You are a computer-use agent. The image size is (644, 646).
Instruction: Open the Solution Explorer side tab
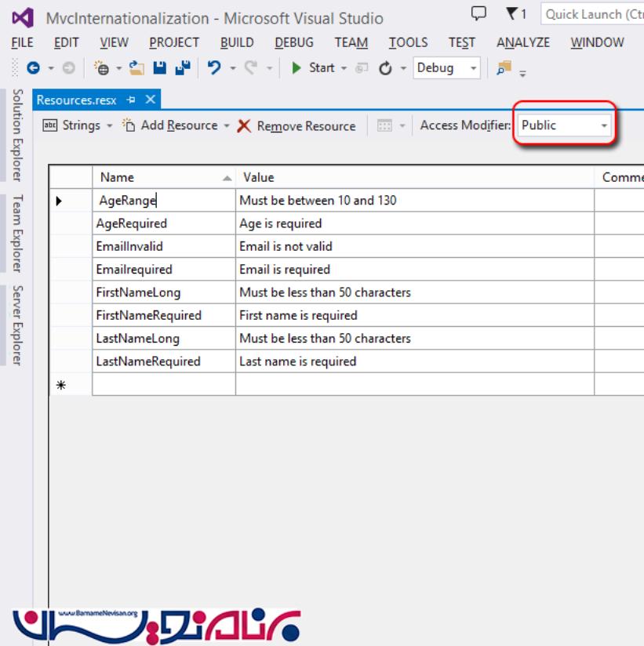pos(17,135)
